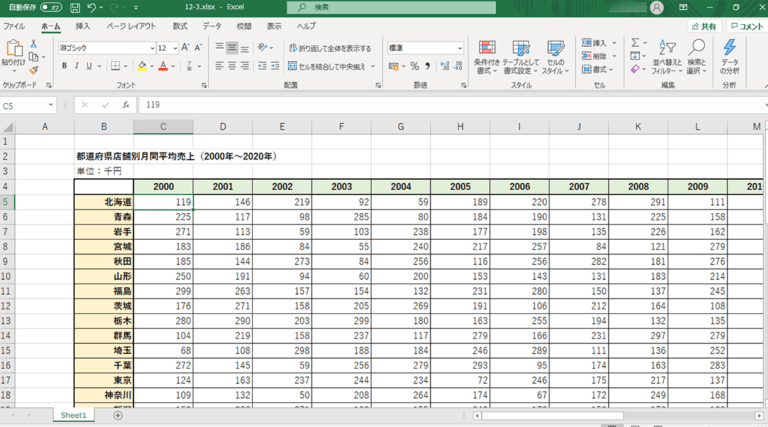Screen dimensions: 768x427
Task: Switch to the Insert (挿入) tab
Action: click(x=83, y=26)
